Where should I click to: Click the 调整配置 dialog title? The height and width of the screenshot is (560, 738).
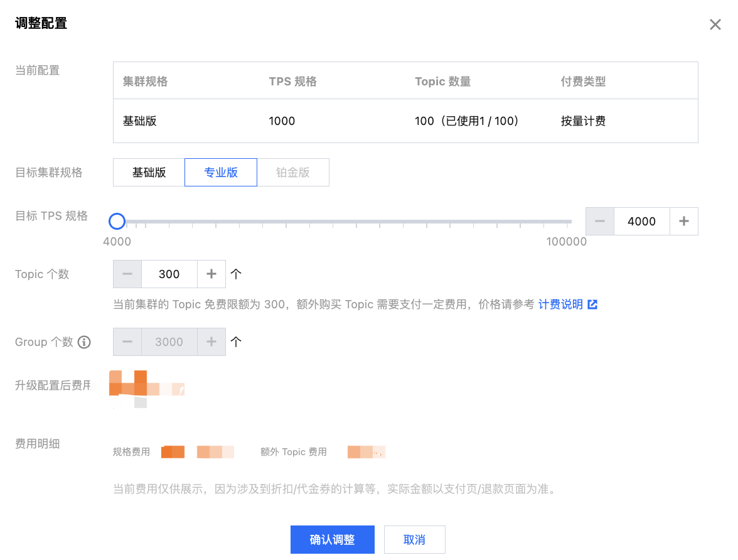point(41,23)
